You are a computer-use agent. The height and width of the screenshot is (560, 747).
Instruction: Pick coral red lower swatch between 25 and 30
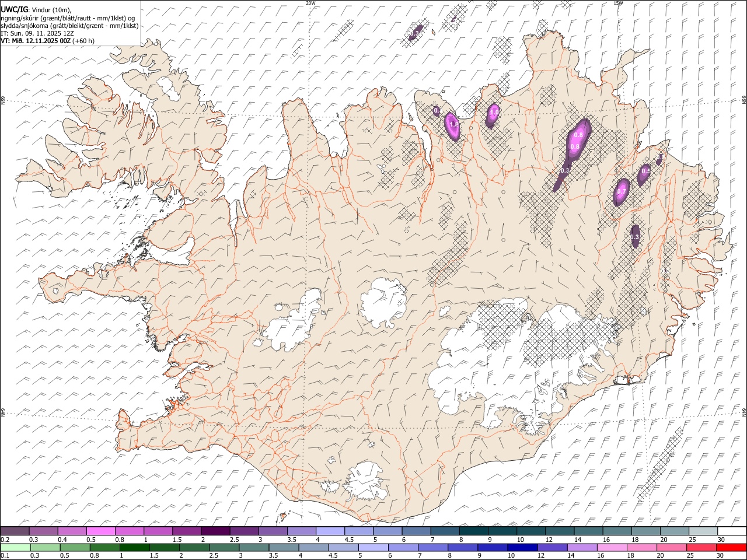(700, 547)
